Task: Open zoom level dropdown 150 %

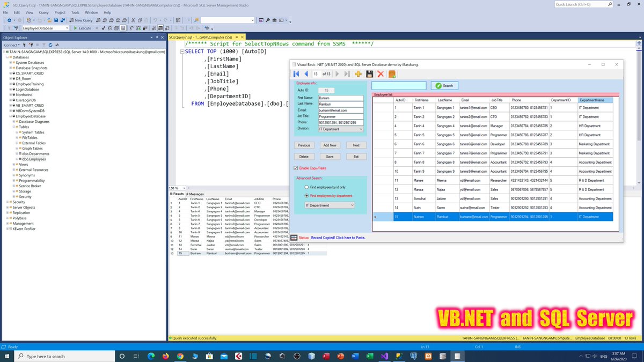Action: point(183,188)
